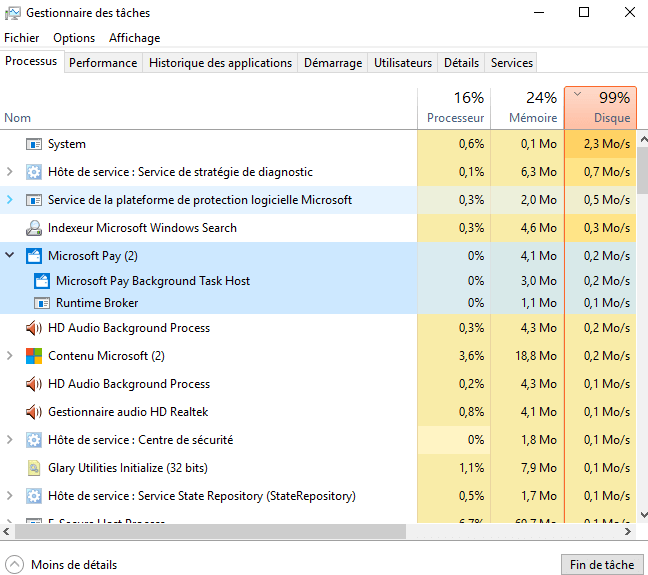The image size is (648, 575).
Task: Click the Indexeur Microsoft Windows Search icon
Action: (33, 228)
